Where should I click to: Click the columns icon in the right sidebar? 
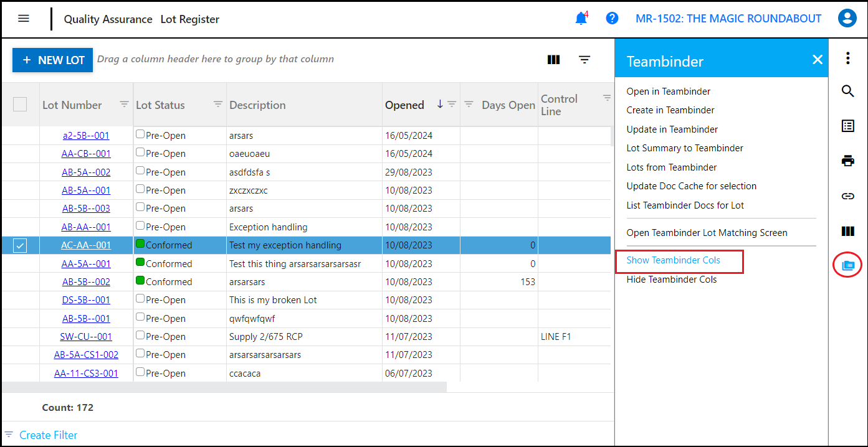847,231
